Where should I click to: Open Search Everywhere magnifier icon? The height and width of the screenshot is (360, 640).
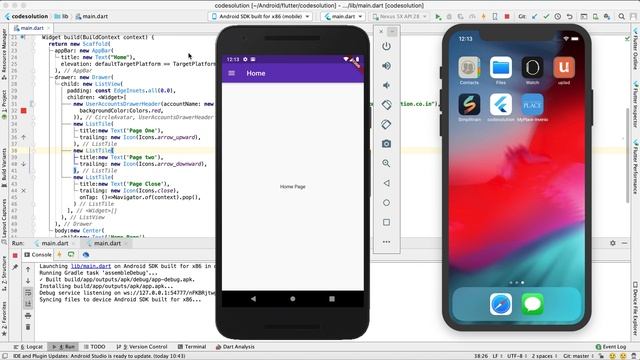click(622, 17)
